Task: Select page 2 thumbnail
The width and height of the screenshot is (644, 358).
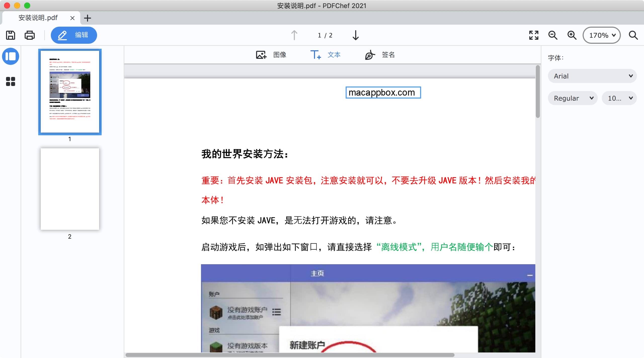Action: click(x=70, y=189)
